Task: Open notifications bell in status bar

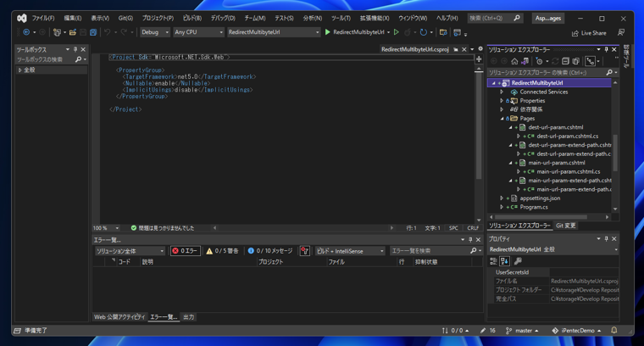Action: (x=614, y=331)
